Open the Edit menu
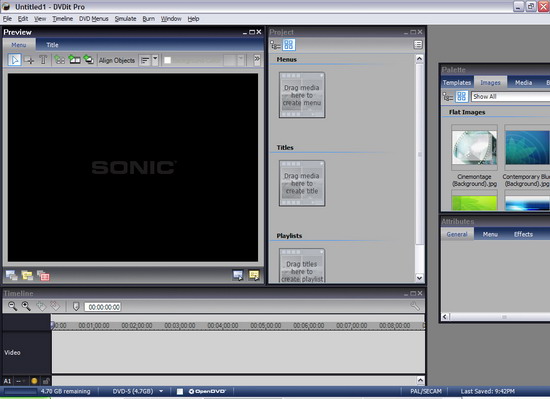550x399 pixels. point(23,19)
